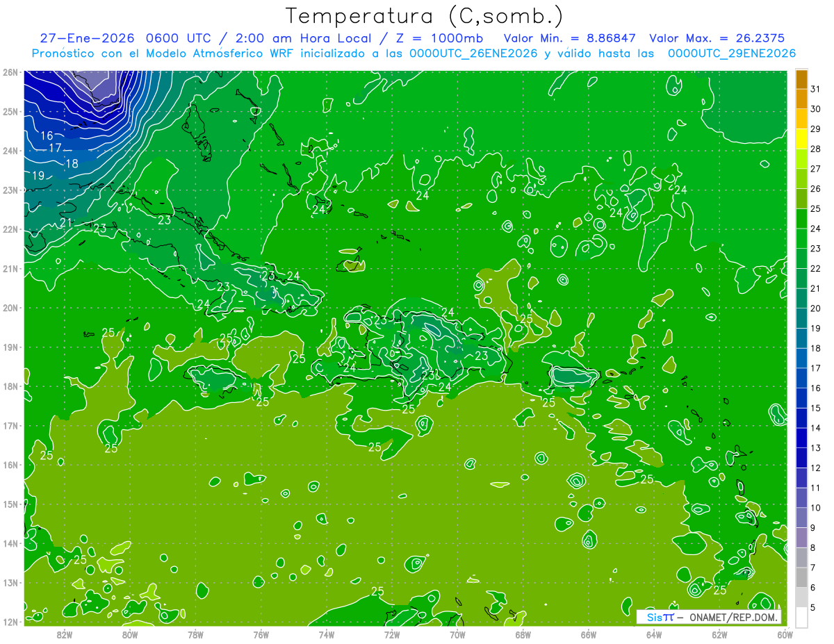Click the 23N latitude axis label
Screen dimensions: 834x644
tap(10, 190)
